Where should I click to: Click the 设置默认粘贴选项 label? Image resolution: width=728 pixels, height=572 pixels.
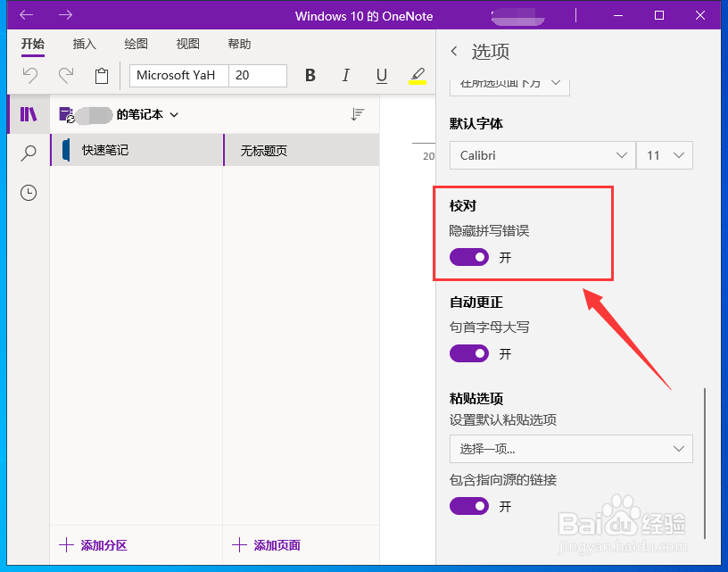point(503,420)
